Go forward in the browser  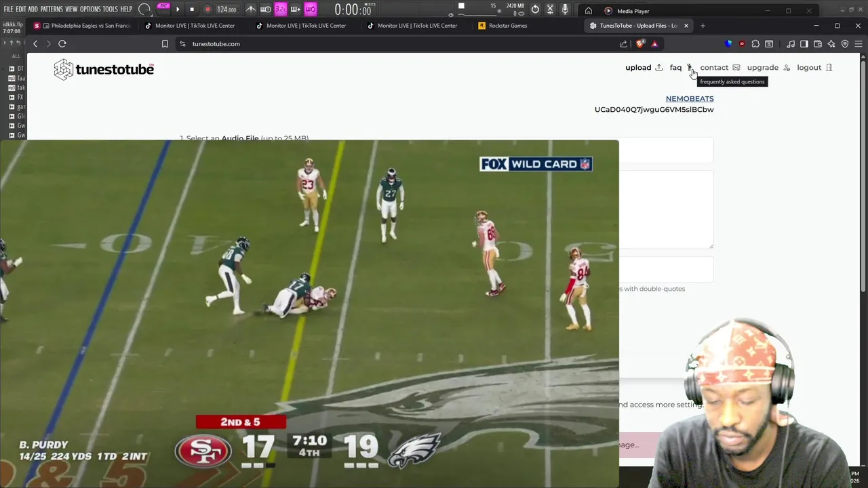[48, 43]
